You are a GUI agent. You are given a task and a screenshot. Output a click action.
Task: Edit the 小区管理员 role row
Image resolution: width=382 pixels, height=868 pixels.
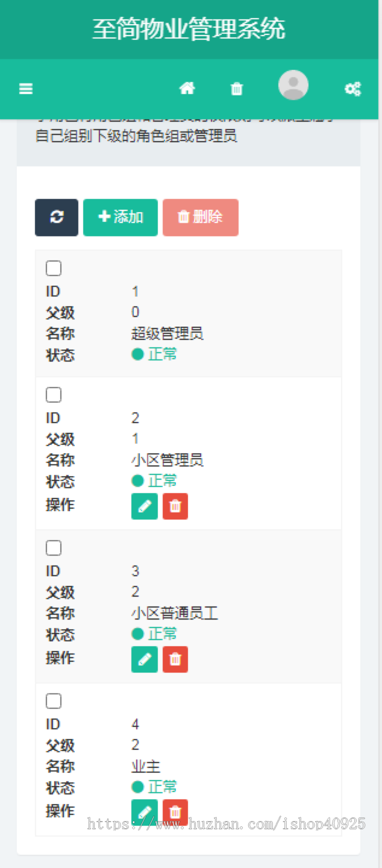pos(145,506)
